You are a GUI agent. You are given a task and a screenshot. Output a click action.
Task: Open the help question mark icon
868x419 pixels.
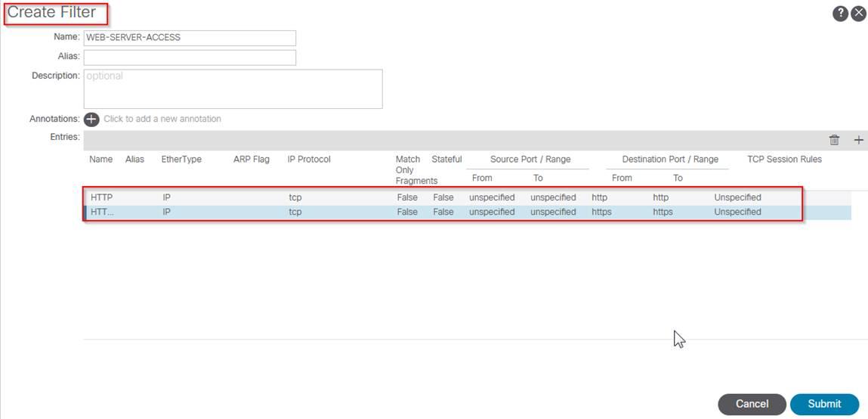840,14
